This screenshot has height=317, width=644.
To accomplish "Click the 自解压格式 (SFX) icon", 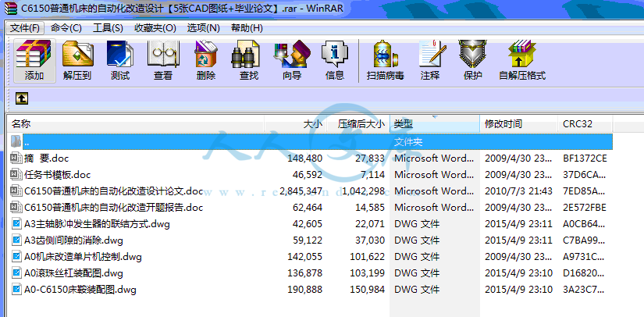I will point(522,53).
